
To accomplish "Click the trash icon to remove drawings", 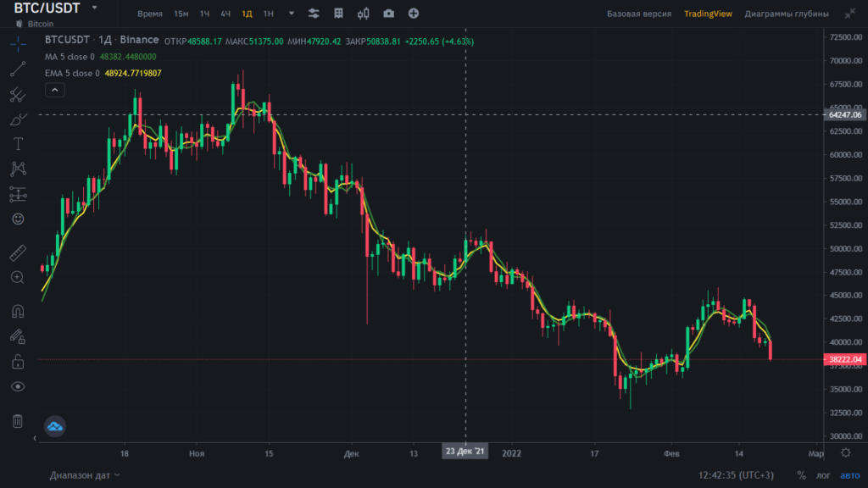I will click(18, 421).
